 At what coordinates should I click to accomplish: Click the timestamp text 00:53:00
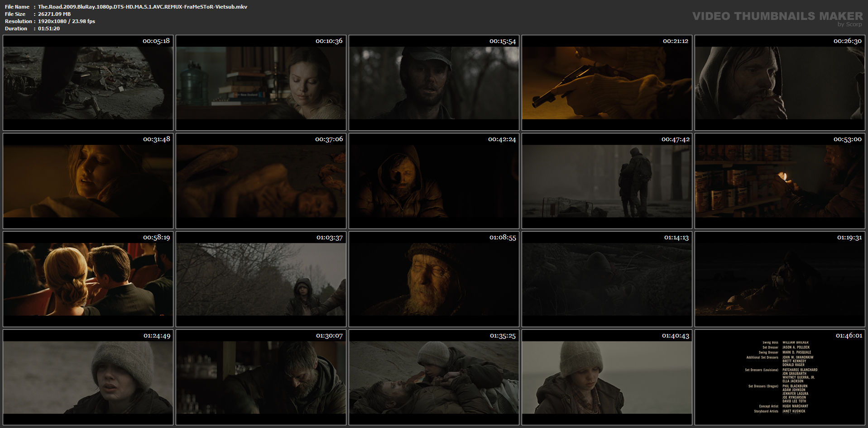pos(848,139)
